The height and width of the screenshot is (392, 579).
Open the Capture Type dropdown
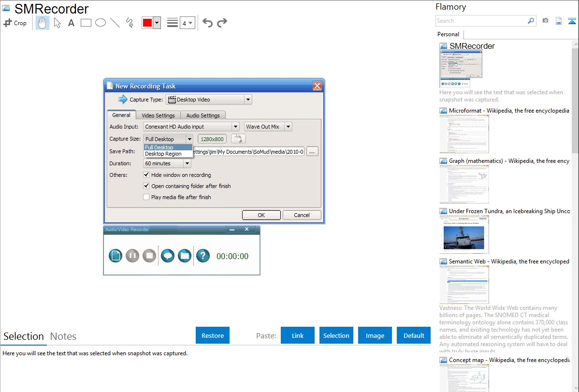[x=248, y=100]
